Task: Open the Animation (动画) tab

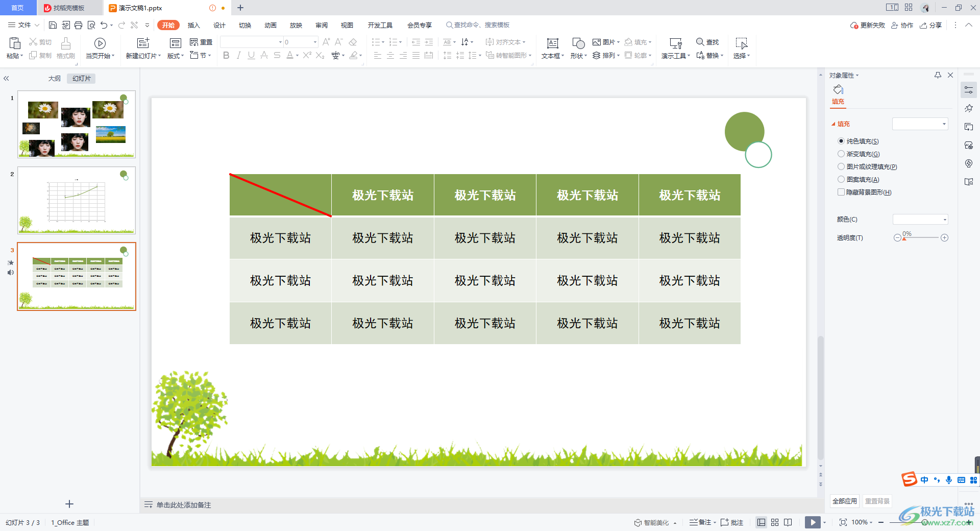Action: click(x=271, y=25)
